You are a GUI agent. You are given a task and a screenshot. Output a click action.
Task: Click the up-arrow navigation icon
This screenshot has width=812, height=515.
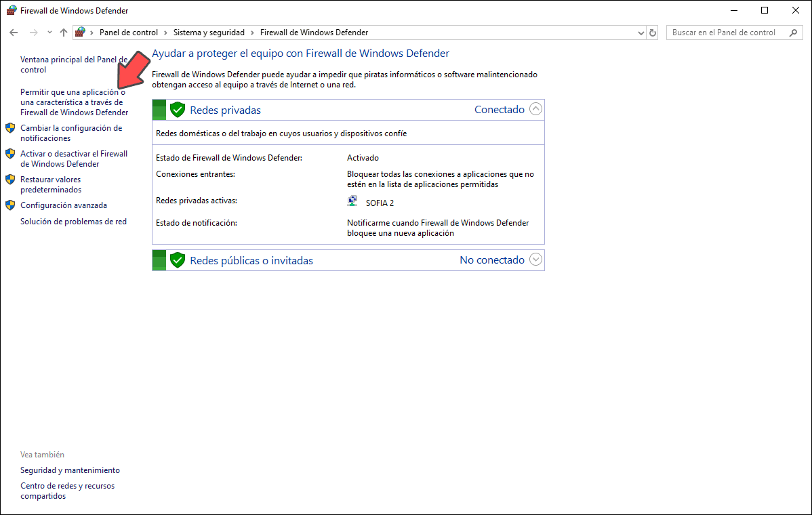63,32
